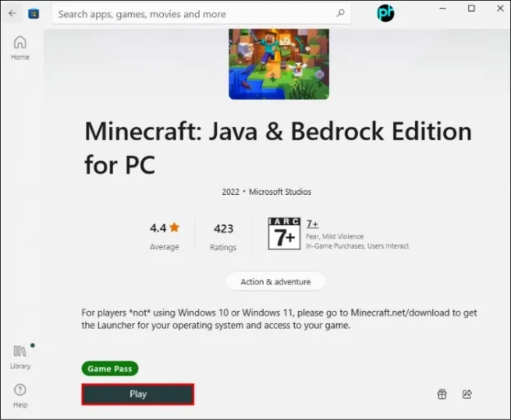Screen dimensions: 511x420
Task: Open the Microsoft Studios publisher link
Action: 280,192
